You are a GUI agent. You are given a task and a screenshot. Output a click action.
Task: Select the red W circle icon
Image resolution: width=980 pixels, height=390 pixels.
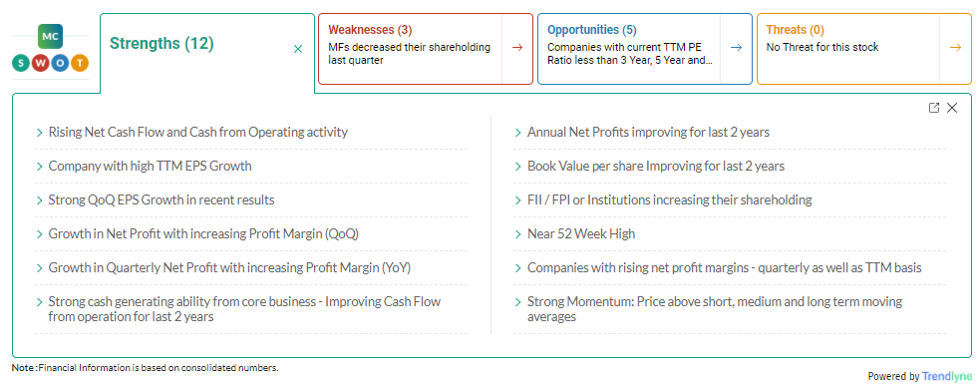point(40,63)
